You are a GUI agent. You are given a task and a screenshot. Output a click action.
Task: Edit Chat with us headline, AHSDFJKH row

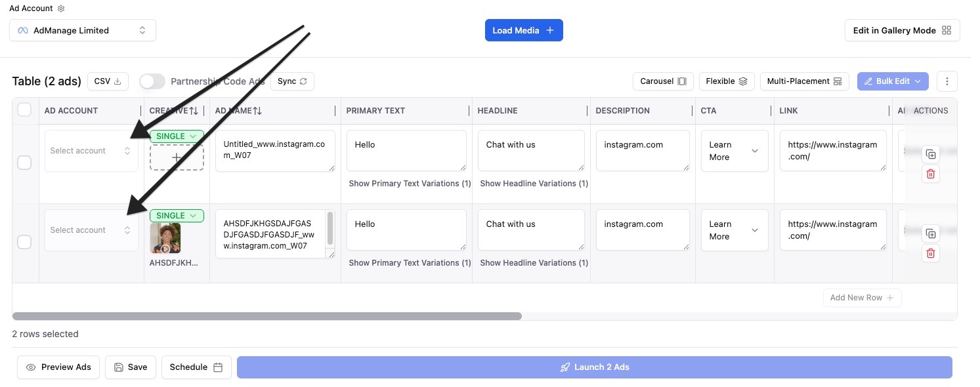coord(531,230)
